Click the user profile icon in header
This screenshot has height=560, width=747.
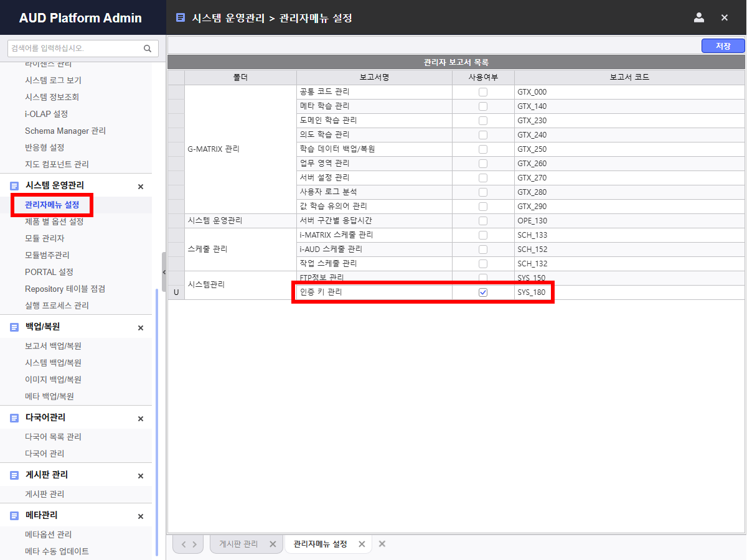[698, 17]
